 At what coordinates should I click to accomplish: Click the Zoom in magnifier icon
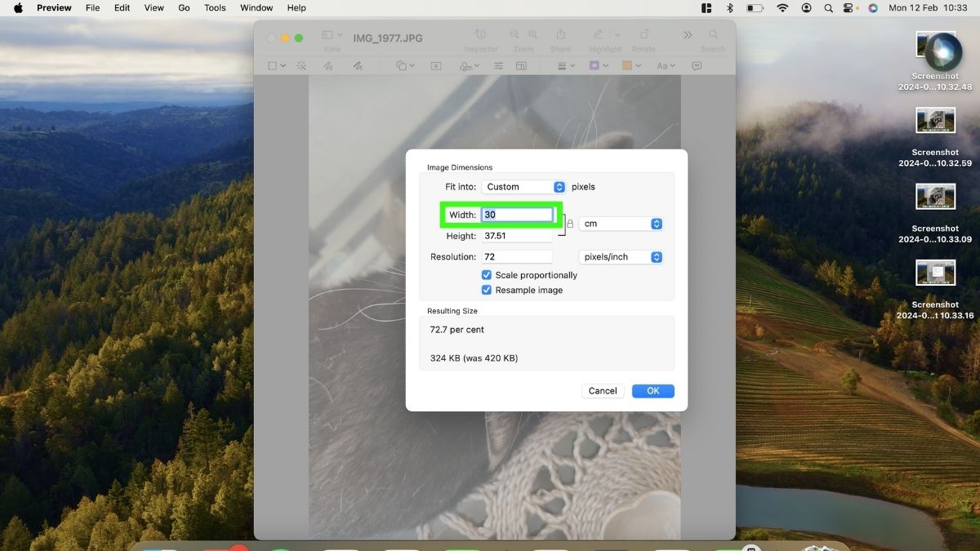(533, 35)
